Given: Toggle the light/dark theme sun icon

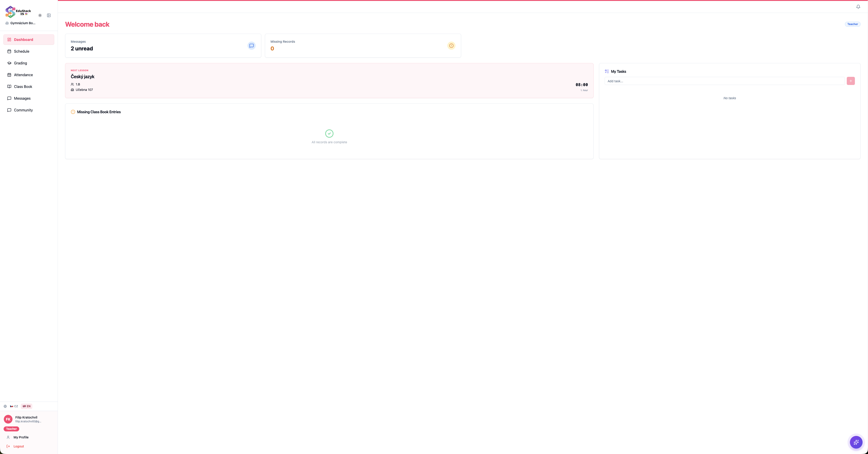Looking at the screenshot, I should pos(40,16).
